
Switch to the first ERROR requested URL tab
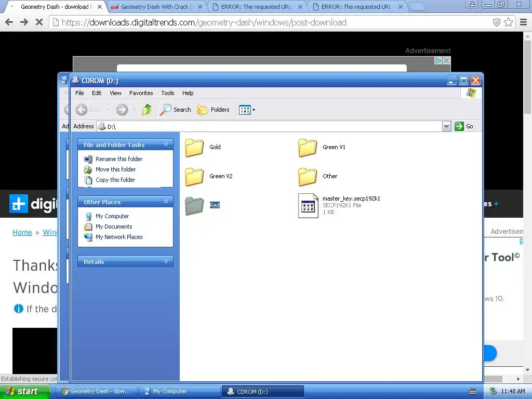click(x=256, y=7)
